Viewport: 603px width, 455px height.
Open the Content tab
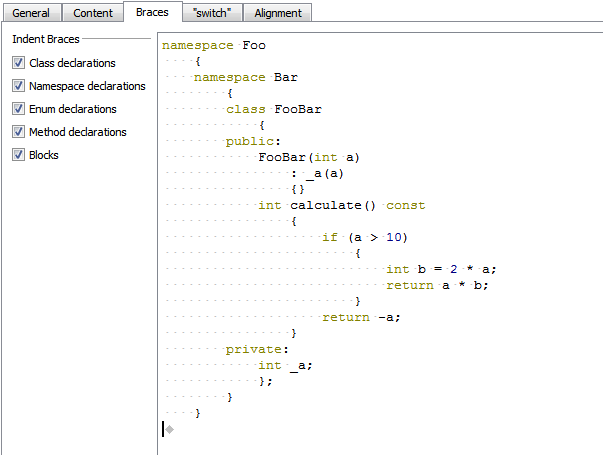point(93,13)
